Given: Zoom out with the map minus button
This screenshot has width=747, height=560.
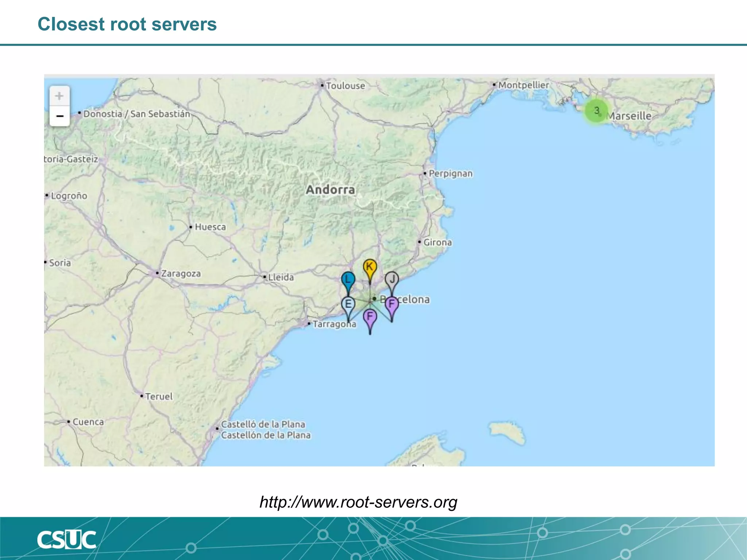Looking at the screenshot, I should click(59, 116).
